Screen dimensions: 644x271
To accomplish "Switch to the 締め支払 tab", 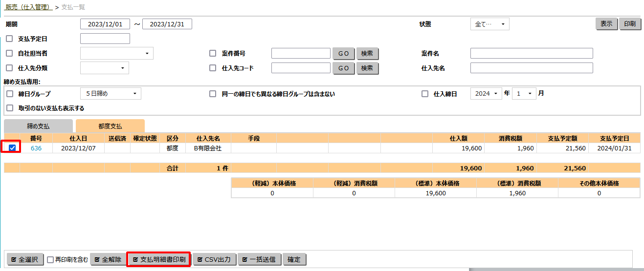I will click(x=38, y=126).
